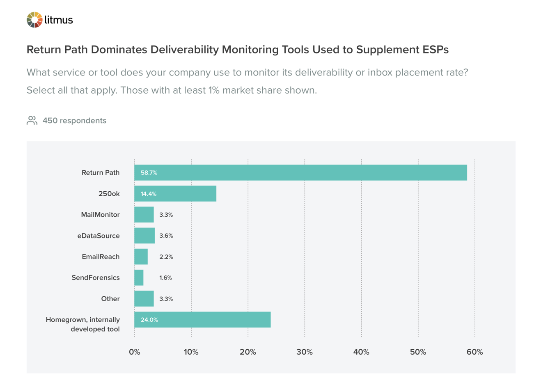
Task: Select the 250ok 14.4% bar
Action: coord(175,193)
